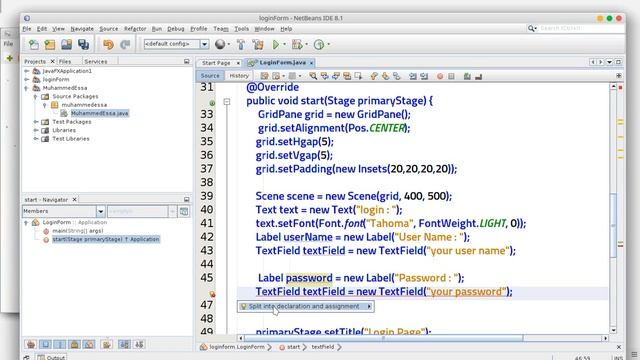Click the Clean and Build Project icon
This screenshot has width=640, height=360.
(258, 44)
